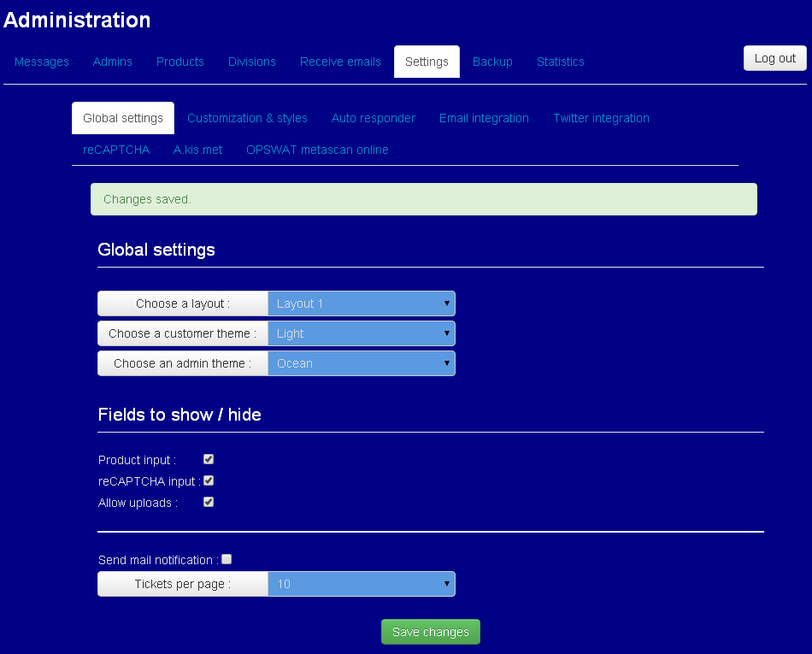The width and height of the screenshot is (812, 654).
Task: Open the Receive emails tab
Action: point(340,62)
